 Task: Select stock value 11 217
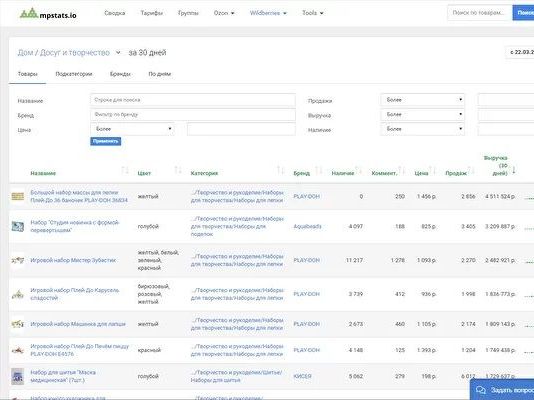tap(355, 260)
